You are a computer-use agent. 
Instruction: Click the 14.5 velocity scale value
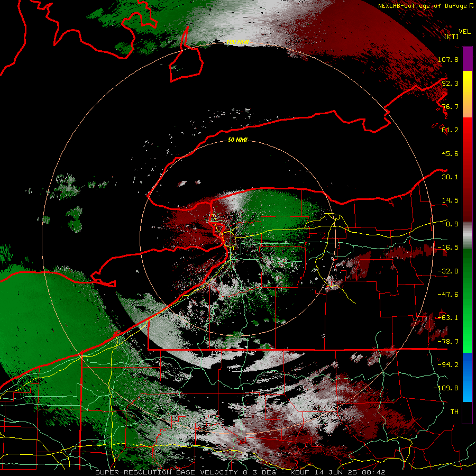[x=450, y=200]
